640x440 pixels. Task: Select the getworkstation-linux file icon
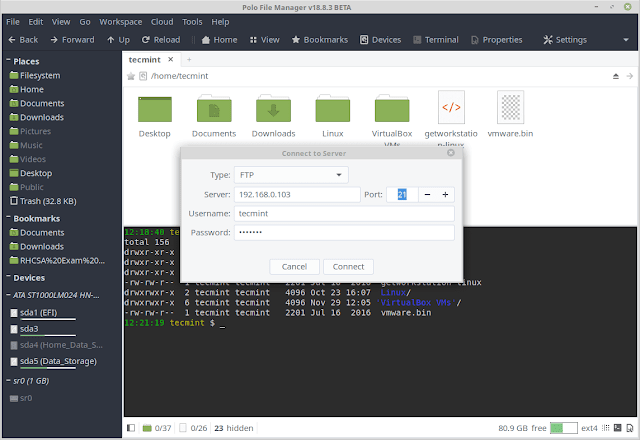(x=451, y=107)
